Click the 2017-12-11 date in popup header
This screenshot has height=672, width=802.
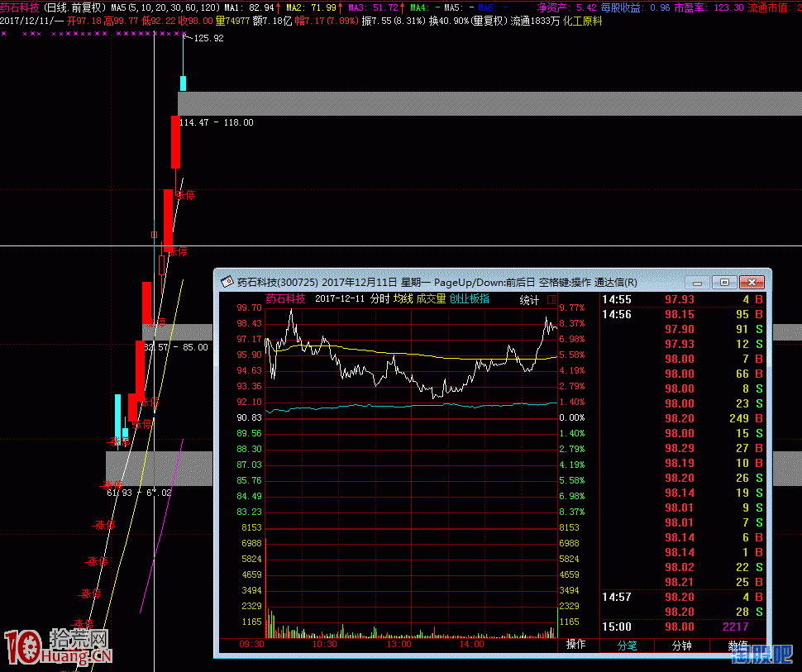pyautogui.click(x=340, y=298)
